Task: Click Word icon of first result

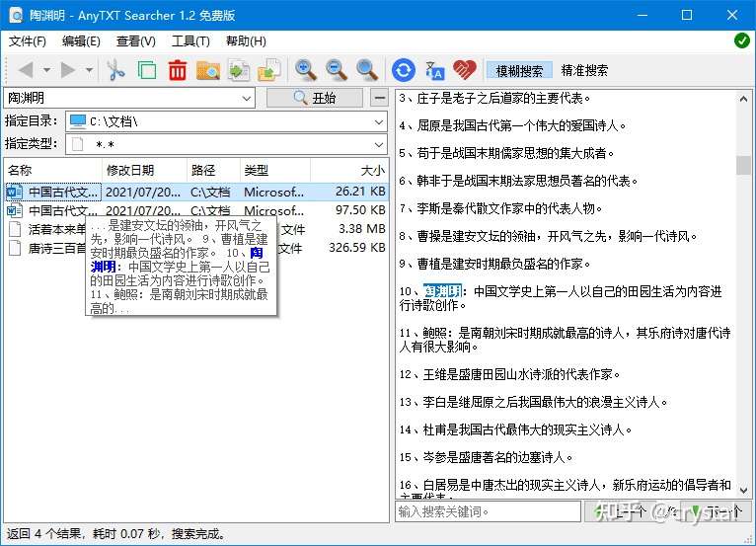Action: 15,192
